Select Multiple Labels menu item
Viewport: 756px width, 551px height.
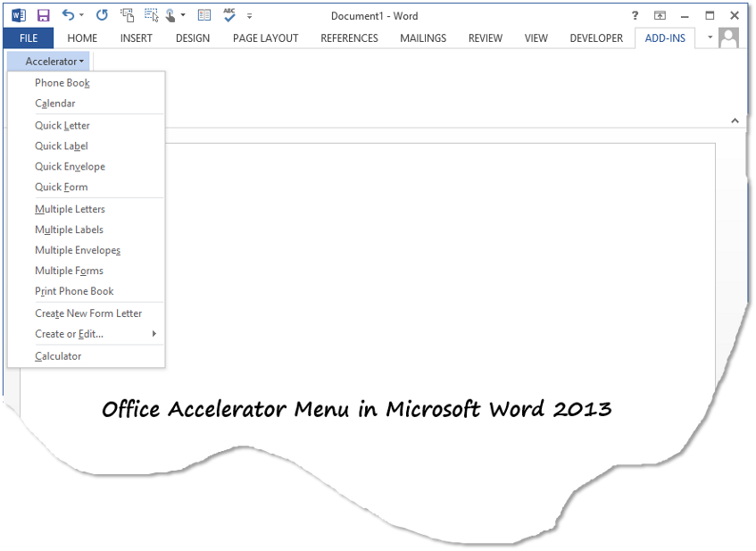coord(87,230)
